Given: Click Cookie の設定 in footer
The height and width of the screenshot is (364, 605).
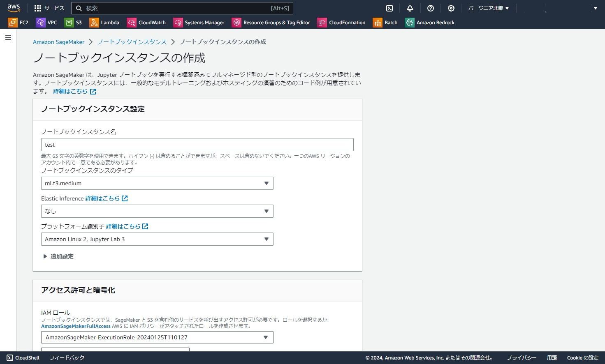Looking at the screenshot, I should tap(582, 358).
